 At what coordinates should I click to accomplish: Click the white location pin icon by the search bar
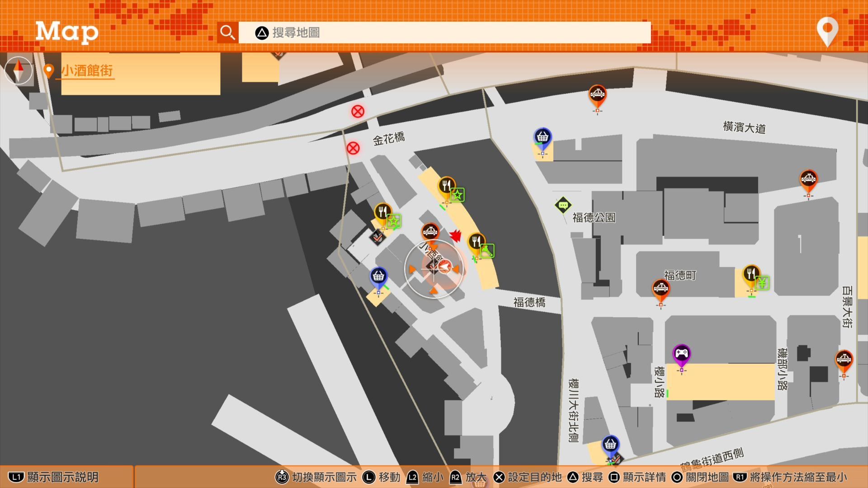pyautogui.click(x=827, y=32)
